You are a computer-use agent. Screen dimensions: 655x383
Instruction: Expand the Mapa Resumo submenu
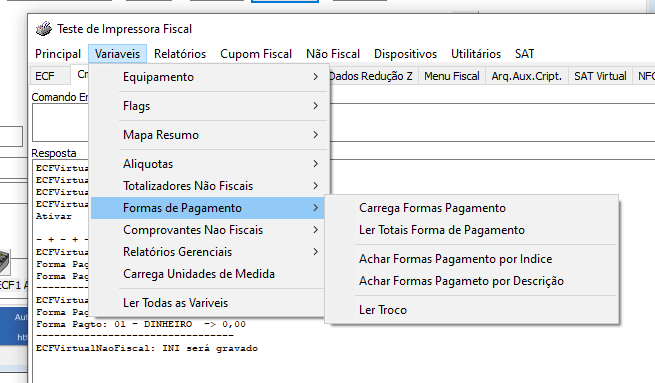208,135
